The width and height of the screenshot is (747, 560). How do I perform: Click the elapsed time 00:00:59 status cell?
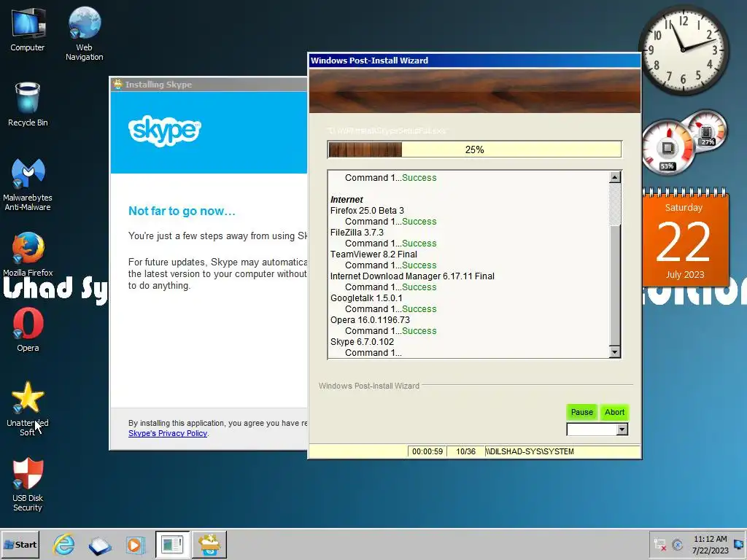pos(427,451)
